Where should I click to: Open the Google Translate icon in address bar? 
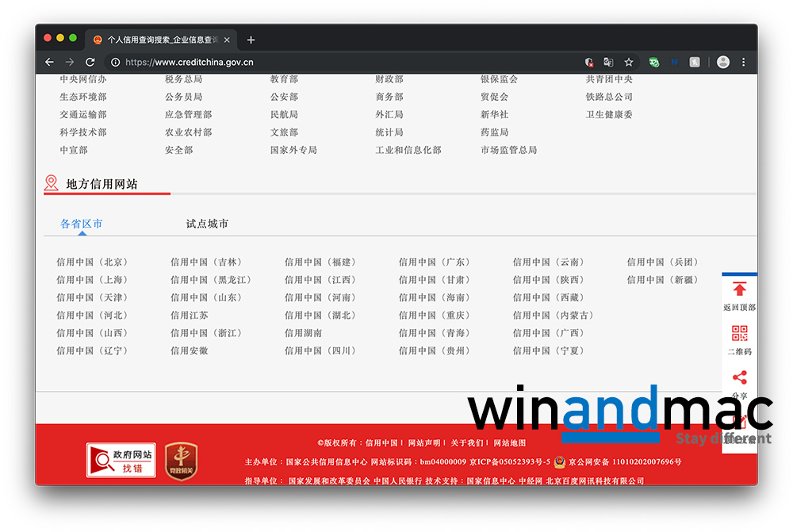coord(608,62)
